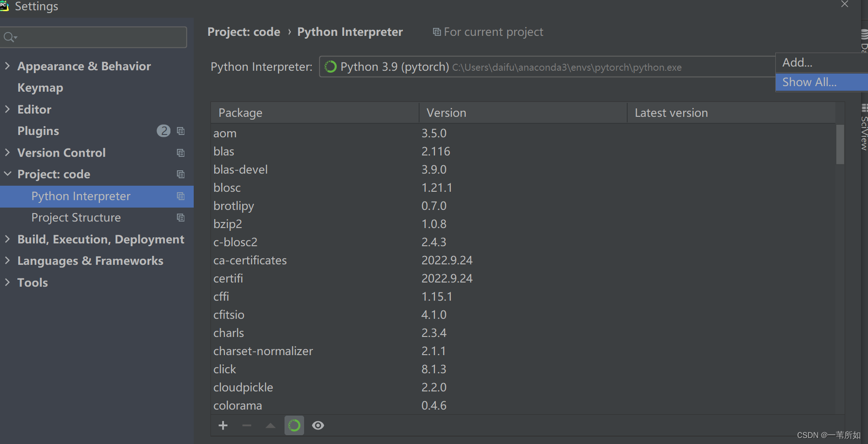This screenshot has width=868, height=444.
Task: Click the upgrade package arrow icon
Action: point(271,425)
